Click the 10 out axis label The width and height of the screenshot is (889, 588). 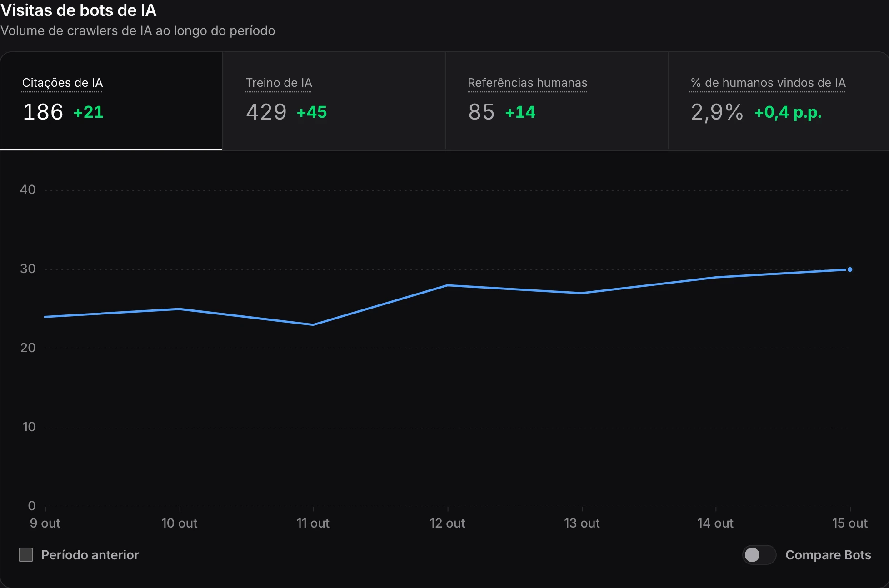(x=180, y=523)
